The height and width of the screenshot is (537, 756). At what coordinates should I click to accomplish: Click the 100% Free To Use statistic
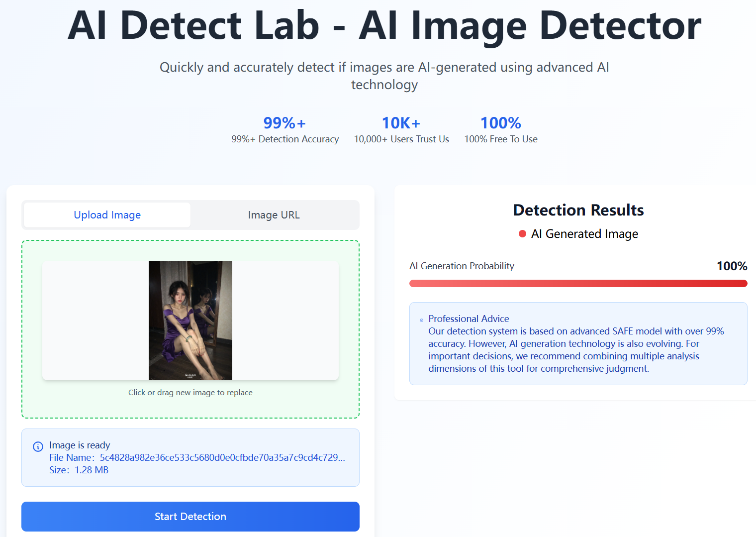click(500, 129)
